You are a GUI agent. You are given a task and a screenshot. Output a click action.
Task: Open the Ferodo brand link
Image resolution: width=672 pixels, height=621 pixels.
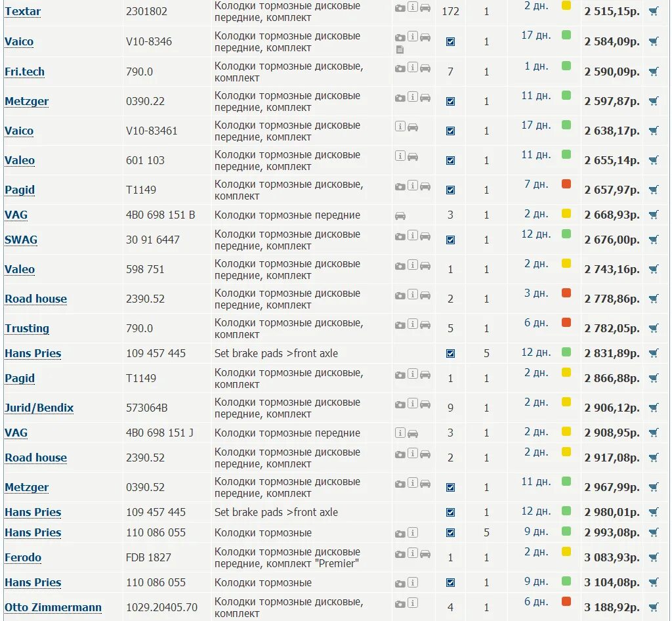click(x=23, y=557)
